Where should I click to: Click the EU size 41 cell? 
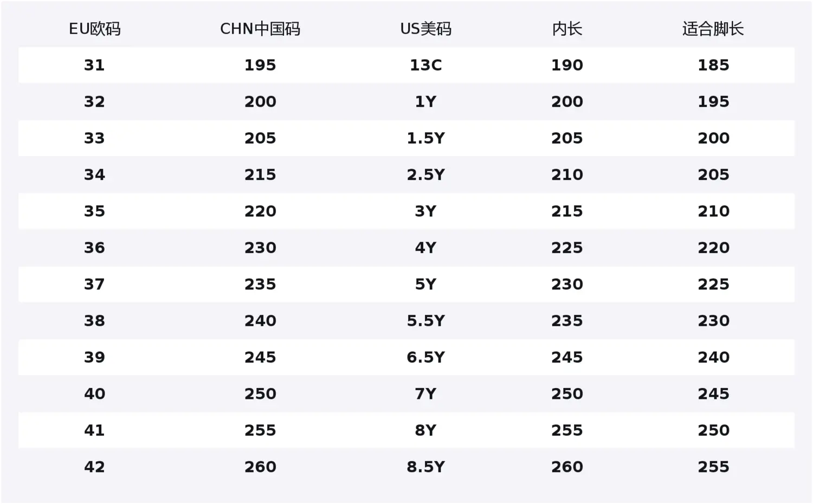[x=94, y=430]
